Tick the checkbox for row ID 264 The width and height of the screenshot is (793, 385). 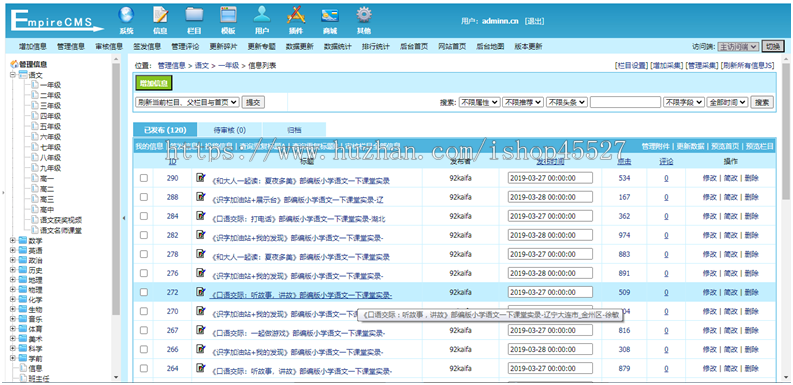pos(144,368)
